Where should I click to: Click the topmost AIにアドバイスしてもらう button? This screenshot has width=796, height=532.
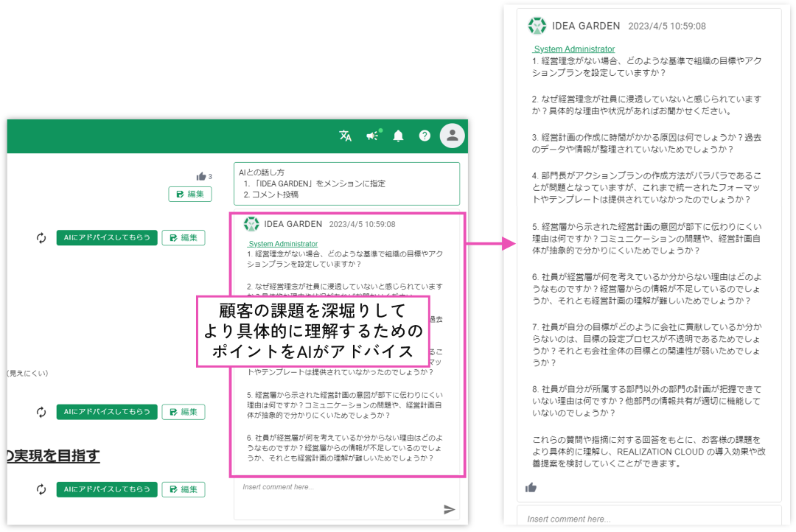click(x=107, y=237)
